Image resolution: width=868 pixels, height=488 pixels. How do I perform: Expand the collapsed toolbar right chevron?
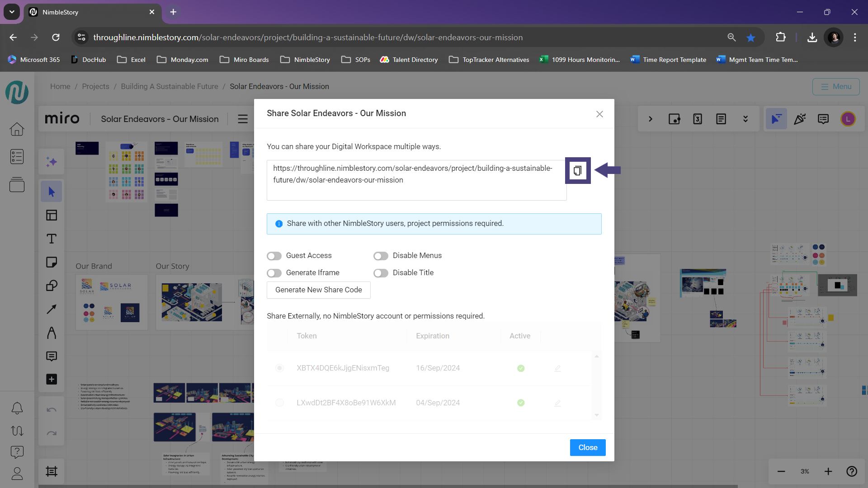tap(651, 119)
